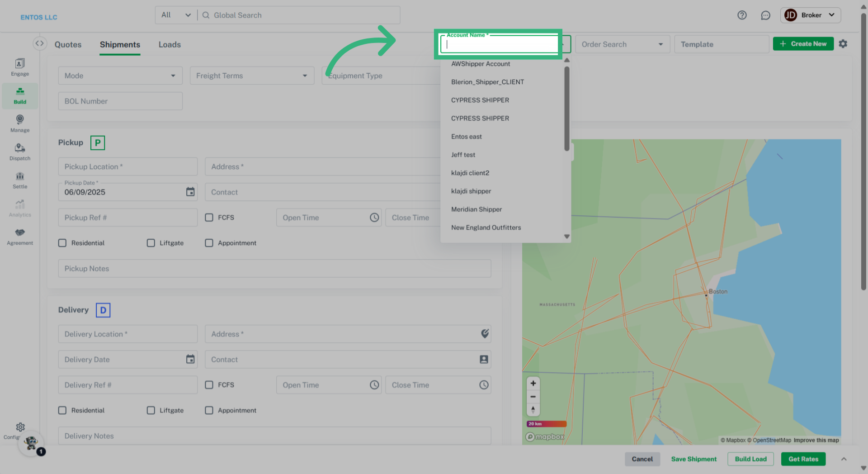
Task: Open the chat messages icon
Action: [765, 15]
